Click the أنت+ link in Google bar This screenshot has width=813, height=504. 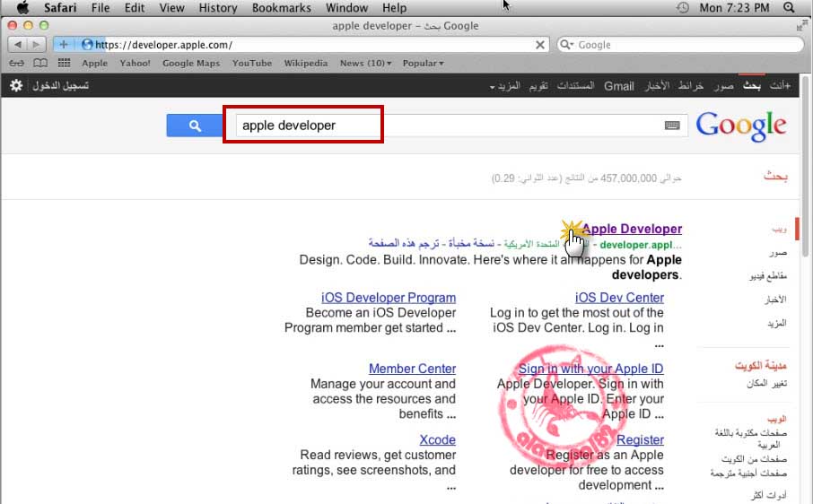tap(781, 85)
